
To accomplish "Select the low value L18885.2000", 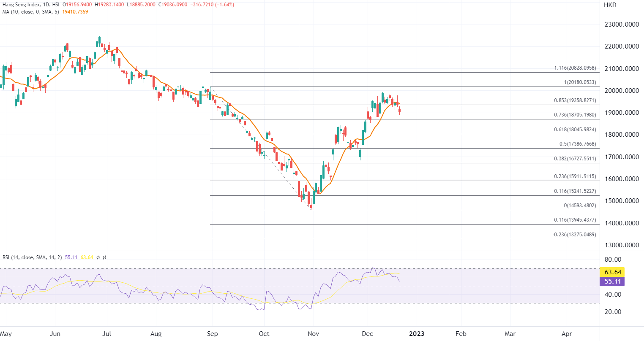I will [x=142, y=5].
